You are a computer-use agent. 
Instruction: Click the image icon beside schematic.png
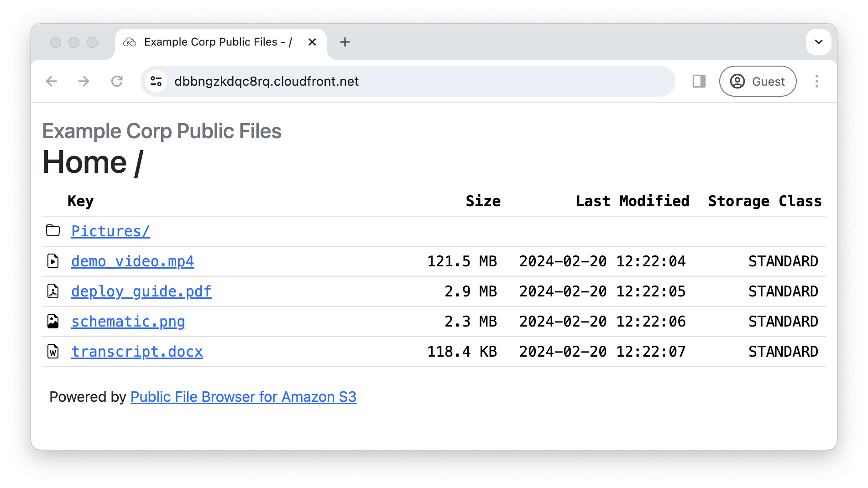(x=53, y=321)
